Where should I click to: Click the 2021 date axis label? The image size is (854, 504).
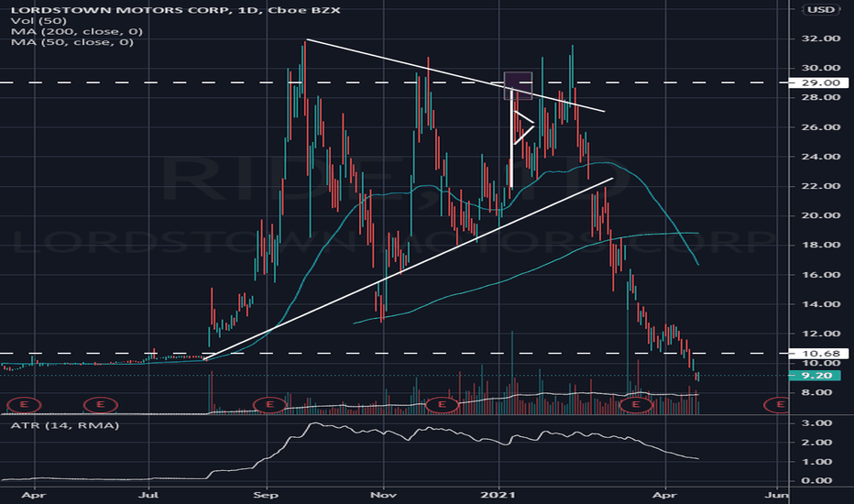click(498, 495)
